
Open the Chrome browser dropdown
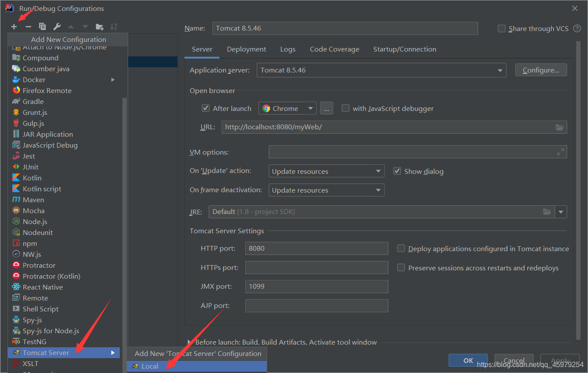pyautogui.click(x=287, y=108)
